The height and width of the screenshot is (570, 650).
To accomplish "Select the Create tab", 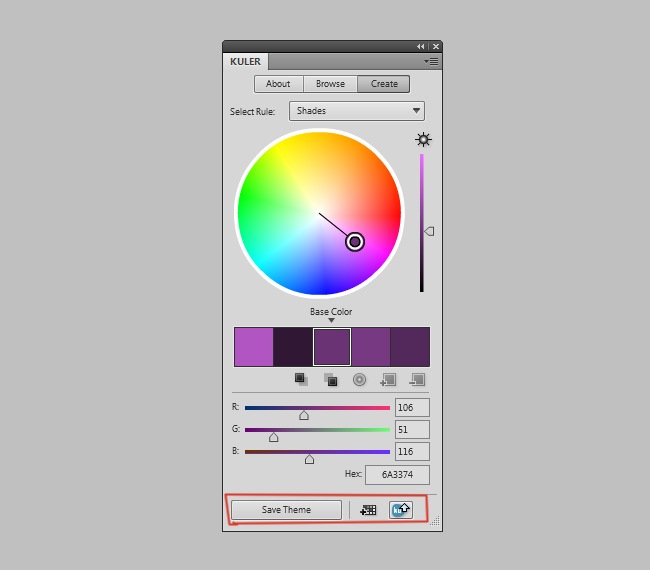I will click(384, 84).
